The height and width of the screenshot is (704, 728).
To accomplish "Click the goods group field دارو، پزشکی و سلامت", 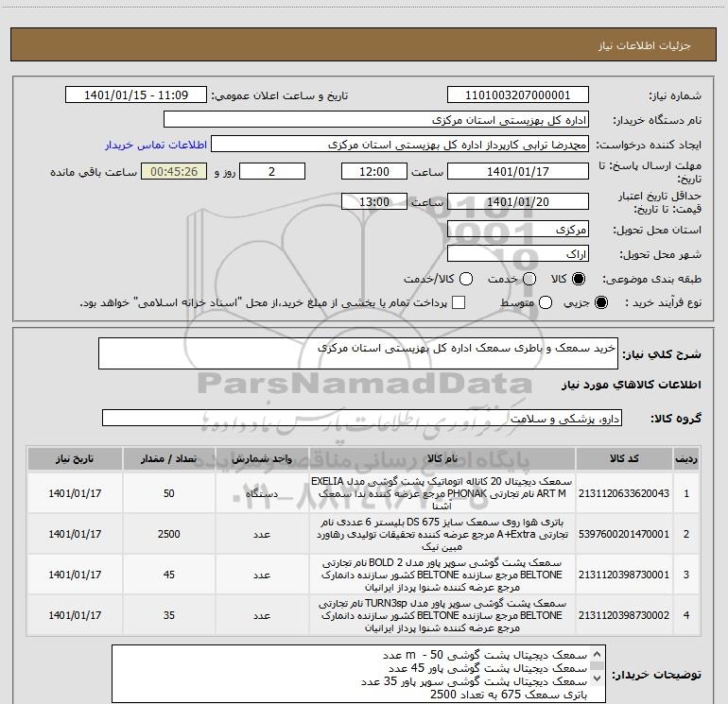I will coord(362,418).
